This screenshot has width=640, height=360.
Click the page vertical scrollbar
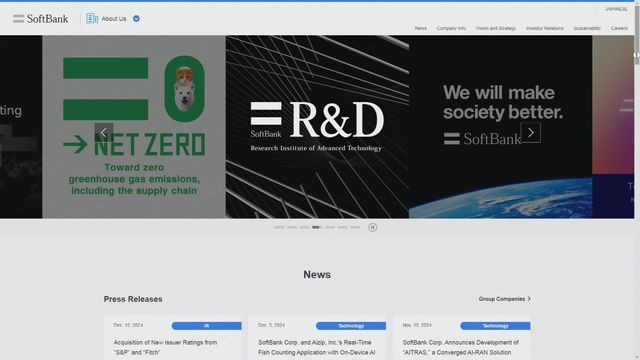point(637,180)
